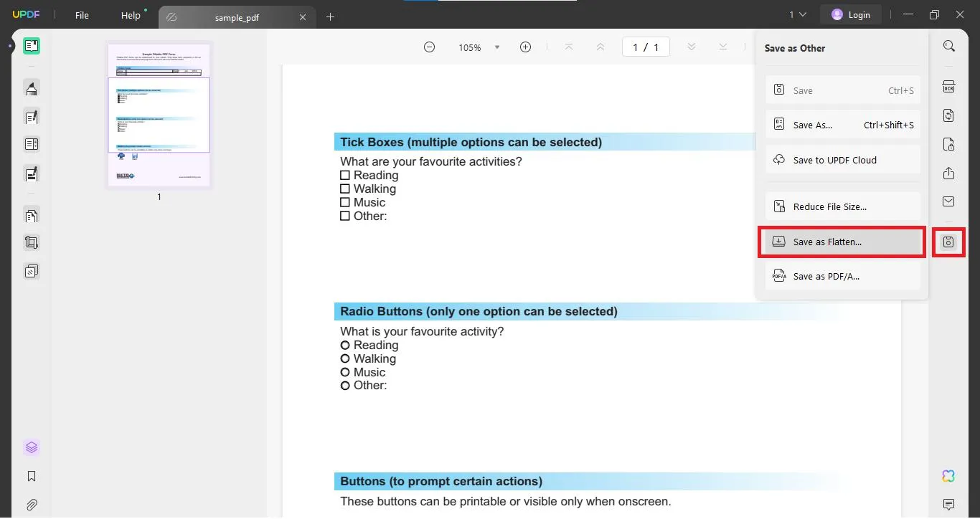
Task: Open the OCR tool in right sidebar
Action: (948, 87)
